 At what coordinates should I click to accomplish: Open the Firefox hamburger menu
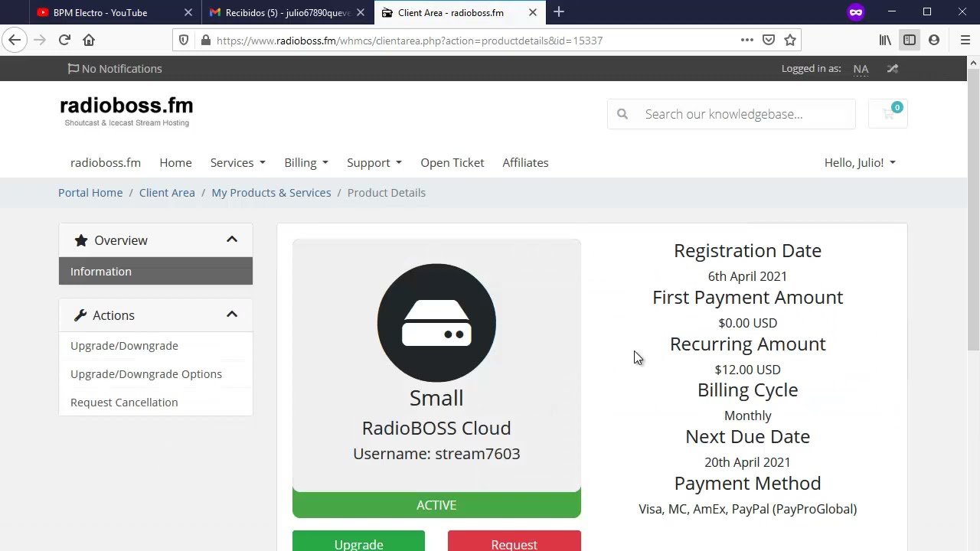pyautogui.click(x=965, y=40)
